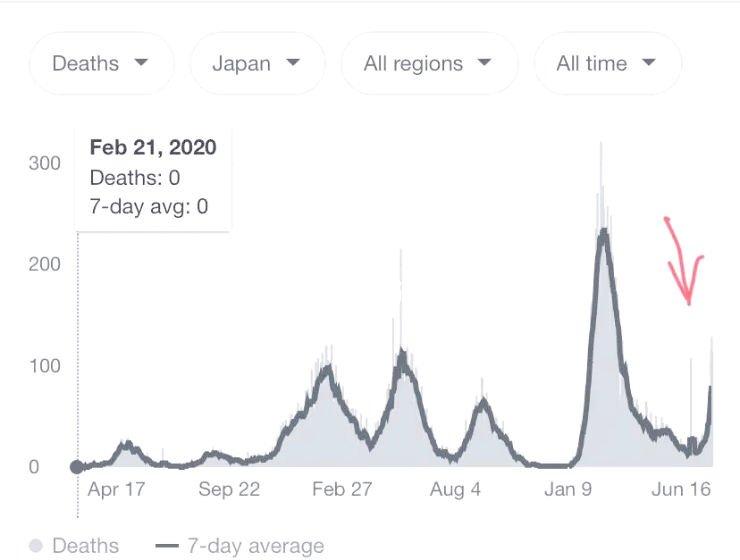Click the dark data point marker at chart start

coord(77,466)
